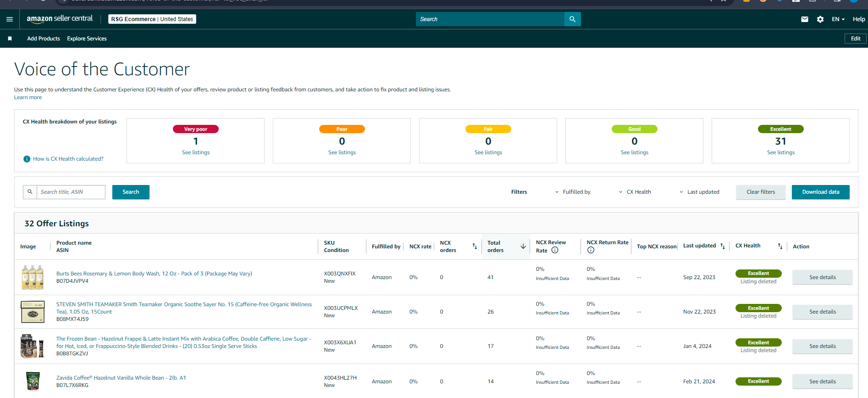
Task: Open Explore Services menu item
Action: (87, 39)
